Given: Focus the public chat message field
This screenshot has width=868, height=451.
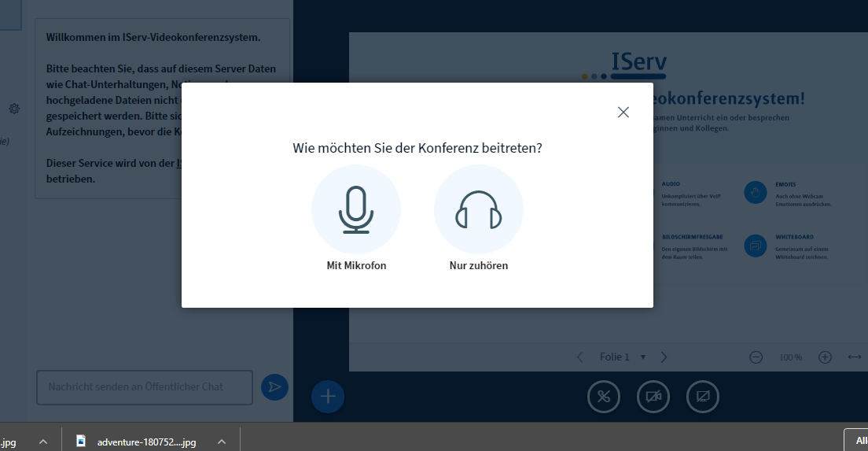Looking at the screenshot, I should (x=145, y=387).
